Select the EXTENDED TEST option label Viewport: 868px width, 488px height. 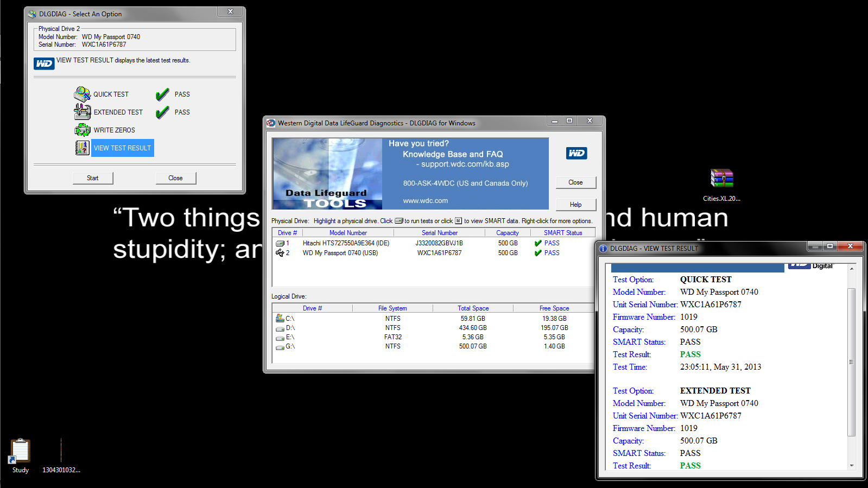click(x=118, y=112)
